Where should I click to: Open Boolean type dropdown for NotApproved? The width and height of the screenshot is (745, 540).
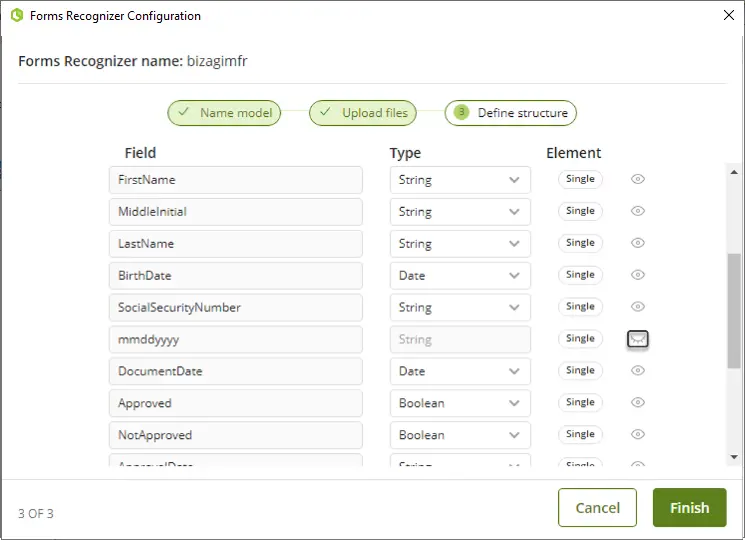pyautogui.click(x=460, y=435)
